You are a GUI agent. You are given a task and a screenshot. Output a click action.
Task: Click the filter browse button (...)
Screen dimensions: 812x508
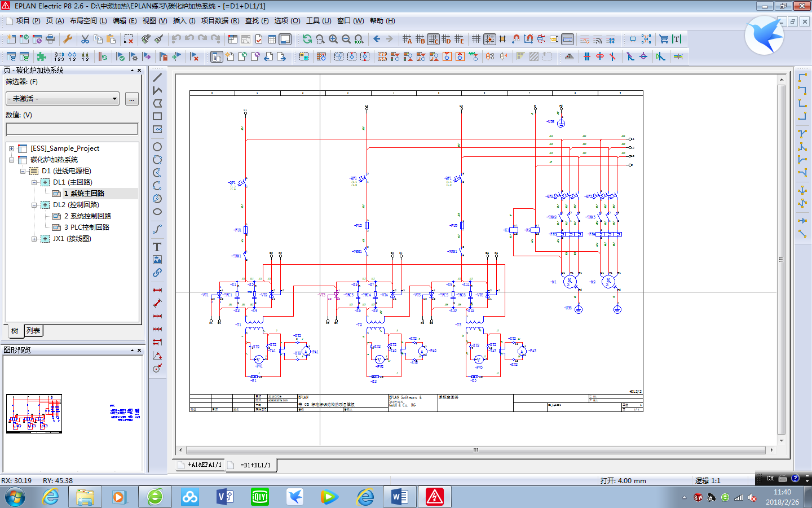[131, 99]
